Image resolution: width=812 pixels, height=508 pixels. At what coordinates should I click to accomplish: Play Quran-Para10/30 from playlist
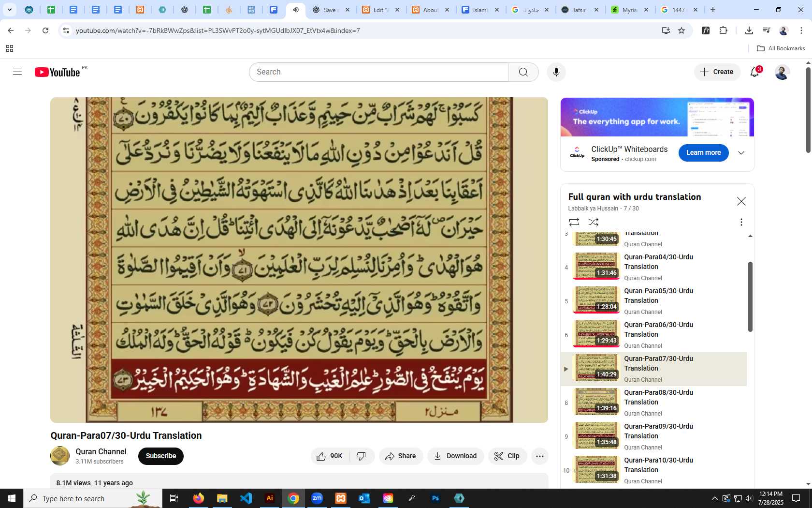pos(654,470)
